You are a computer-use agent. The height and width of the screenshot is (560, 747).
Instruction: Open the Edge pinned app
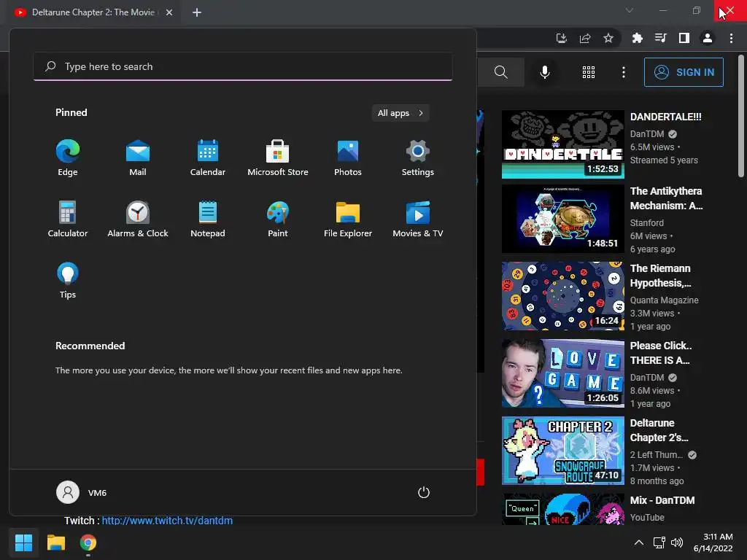click(68, 157)
